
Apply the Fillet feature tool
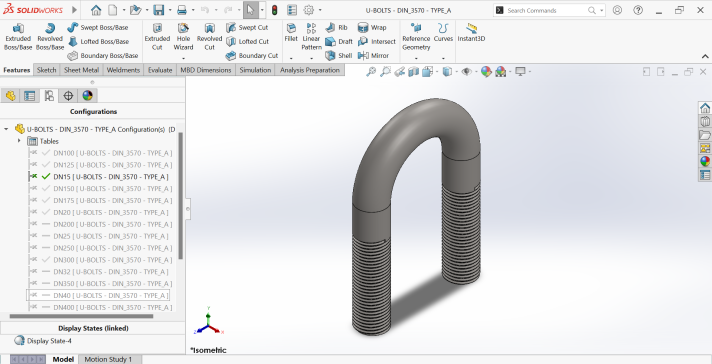pyautogui.click(x=291, y=33)
